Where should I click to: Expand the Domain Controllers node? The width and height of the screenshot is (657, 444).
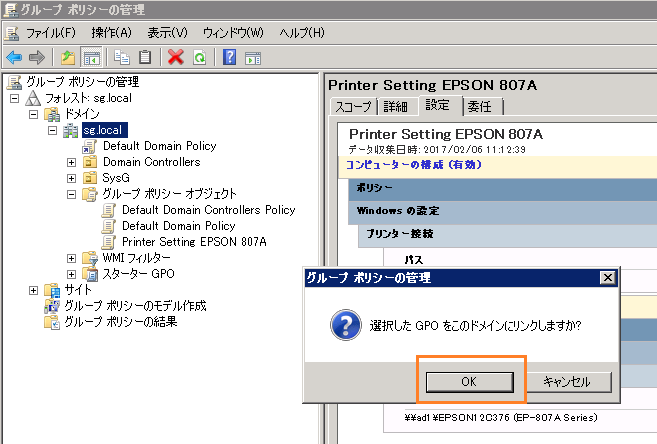coord(72,162)
